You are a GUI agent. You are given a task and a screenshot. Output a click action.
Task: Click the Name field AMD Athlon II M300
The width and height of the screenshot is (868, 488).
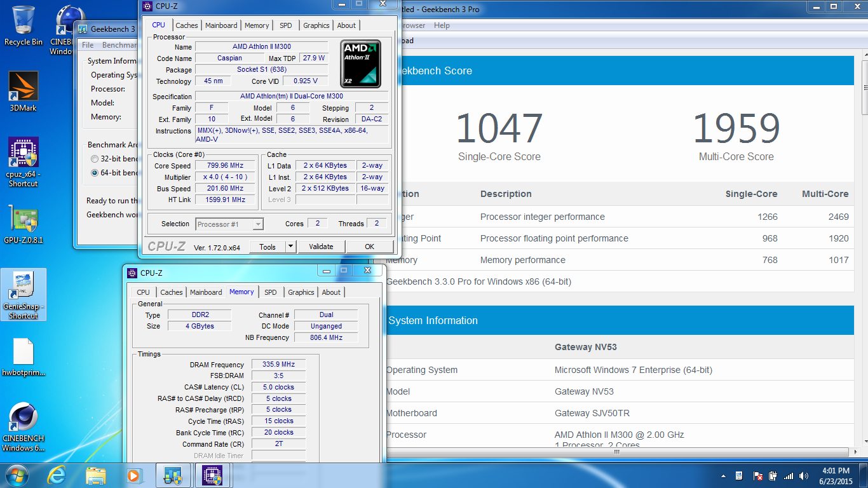(x=261, y=47)
